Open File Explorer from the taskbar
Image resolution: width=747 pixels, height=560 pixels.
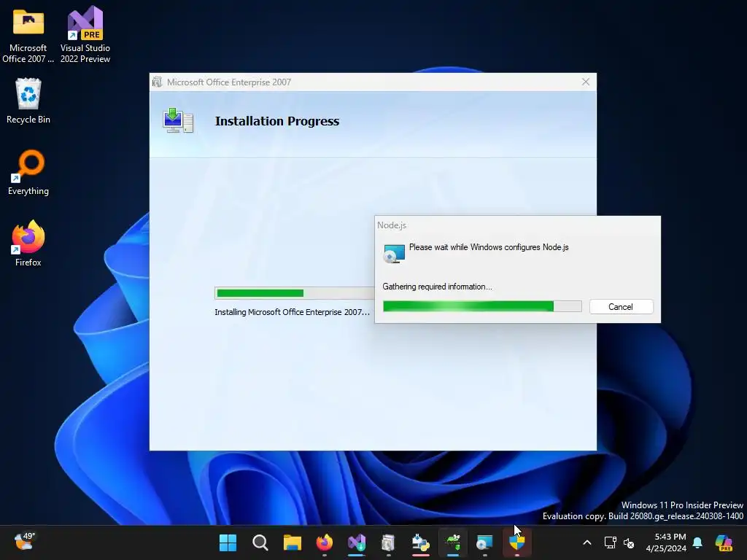(292, 542)
